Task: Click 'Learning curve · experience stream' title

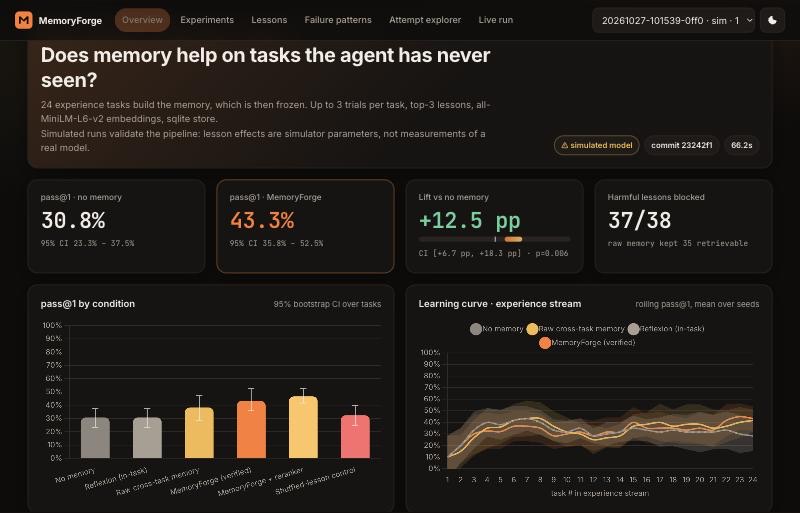Action: (x=499, y=304)
